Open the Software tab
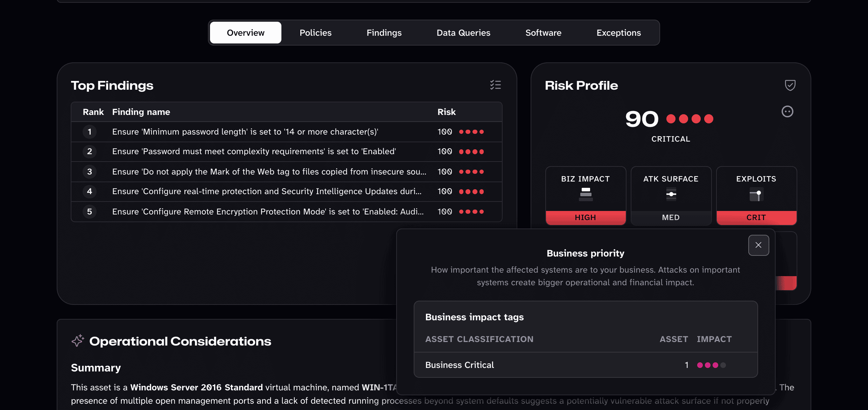The height and width of the screenshot is (410, 868). [x=543, y=33]
